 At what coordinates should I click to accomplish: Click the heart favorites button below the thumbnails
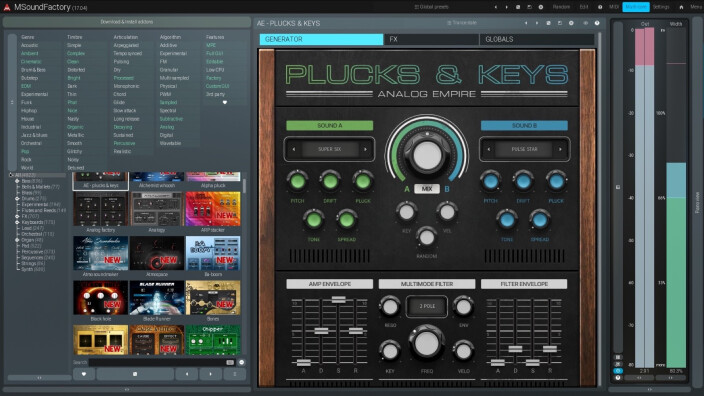click(84, 374)
